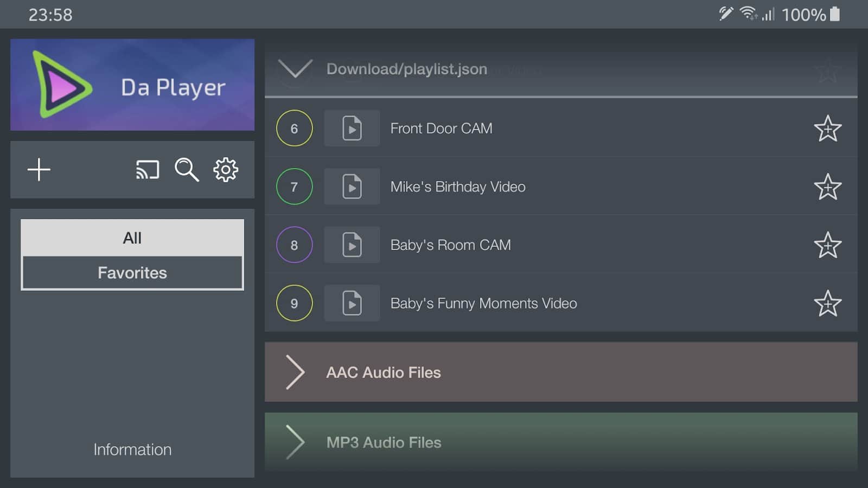Star the Baby's Funny Moments Video item

(827, 303)
